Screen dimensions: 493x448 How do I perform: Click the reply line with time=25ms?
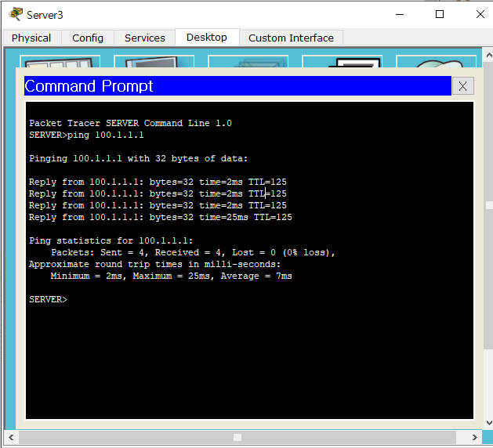coord(161,217)
